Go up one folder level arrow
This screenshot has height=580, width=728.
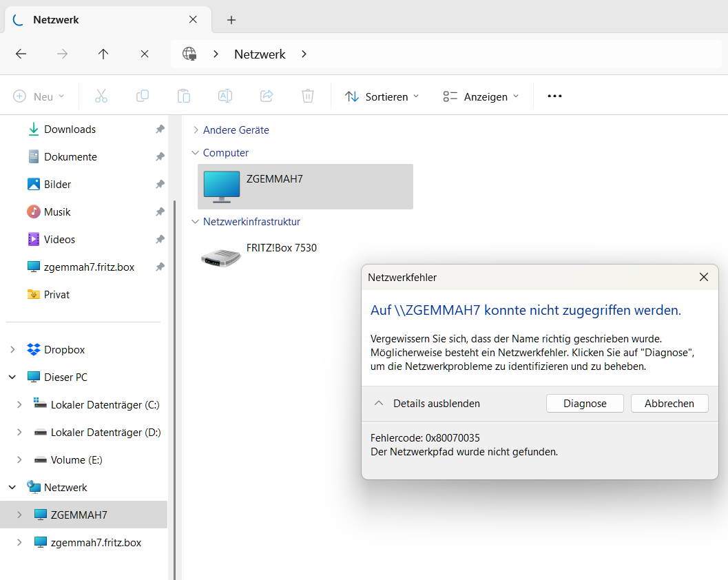coord(103,54)
